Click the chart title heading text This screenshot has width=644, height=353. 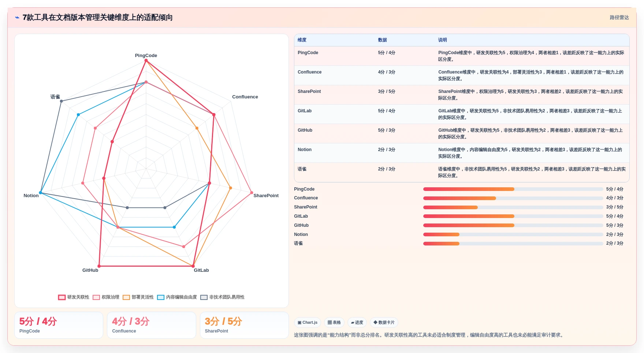[97, 18]
